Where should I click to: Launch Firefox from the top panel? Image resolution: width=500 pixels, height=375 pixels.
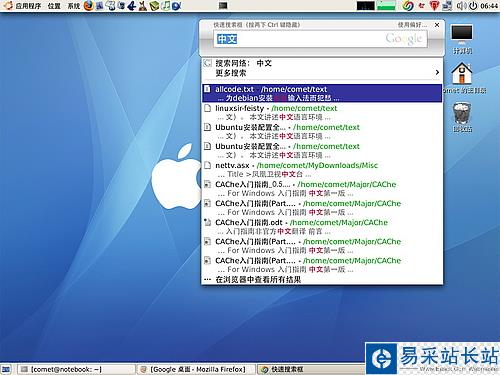click(x=88, y=5)
